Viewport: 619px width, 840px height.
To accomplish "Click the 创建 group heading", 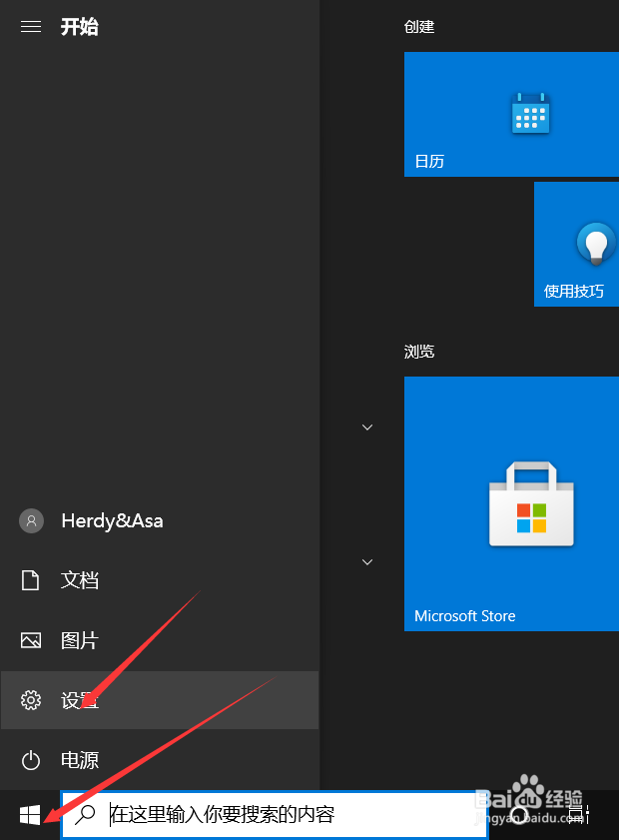I will (x=419, y=26).
